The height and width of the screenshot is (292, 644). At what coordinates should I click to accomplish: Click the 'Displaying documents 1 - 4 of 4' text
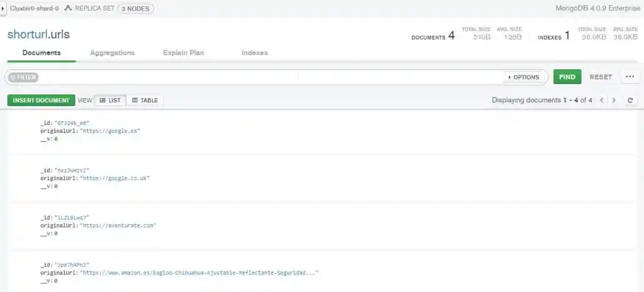pos(542,100)
